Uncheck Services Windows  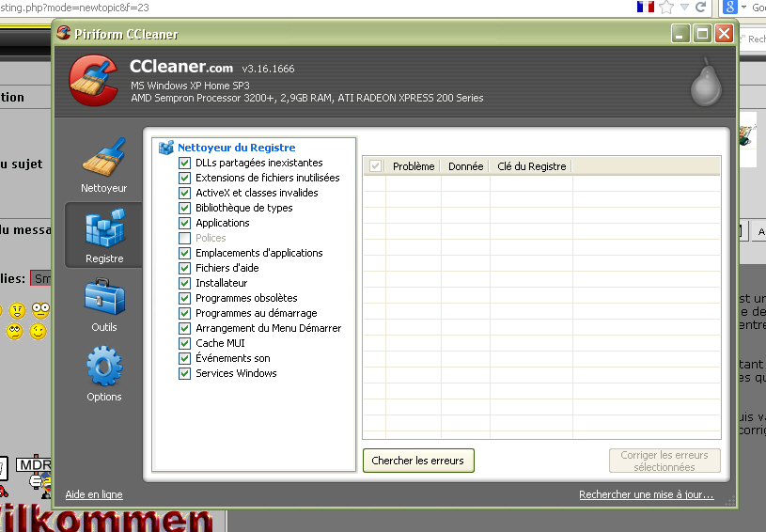coord(184,374)
